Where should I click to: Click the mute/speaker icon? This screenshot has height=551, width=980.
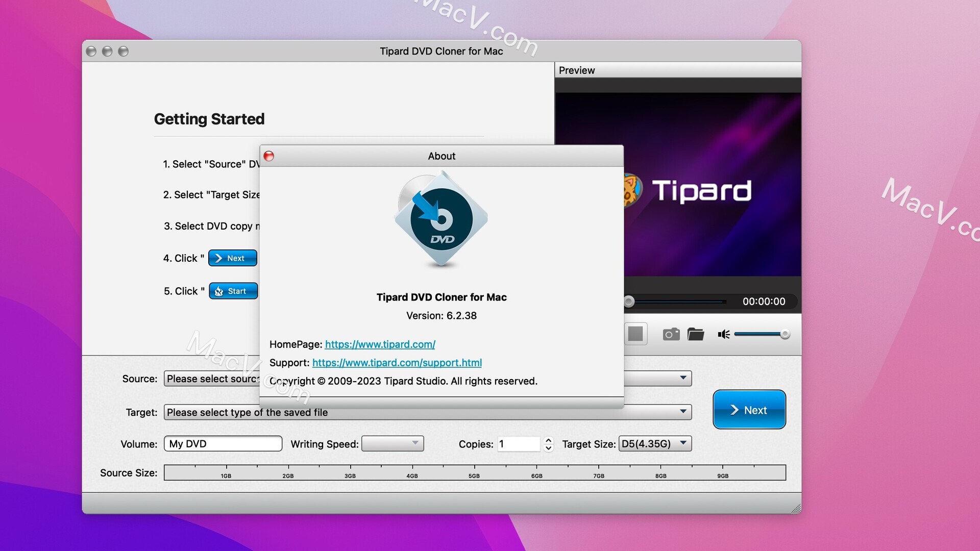pos(725,333)
